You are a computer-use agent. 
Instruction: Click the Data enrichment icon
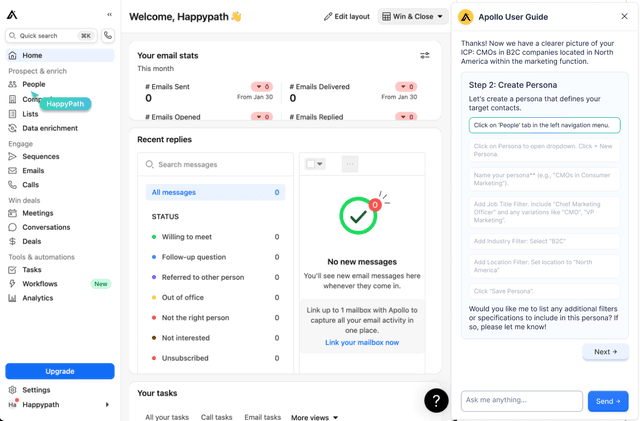(13, 128)
